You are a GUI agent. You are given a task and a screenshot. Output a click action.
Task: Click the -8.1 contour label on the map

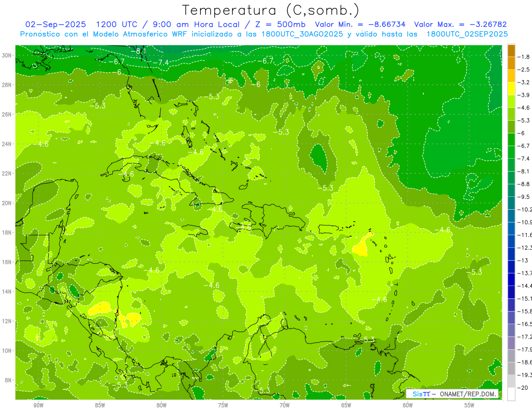tap(139, 51)
